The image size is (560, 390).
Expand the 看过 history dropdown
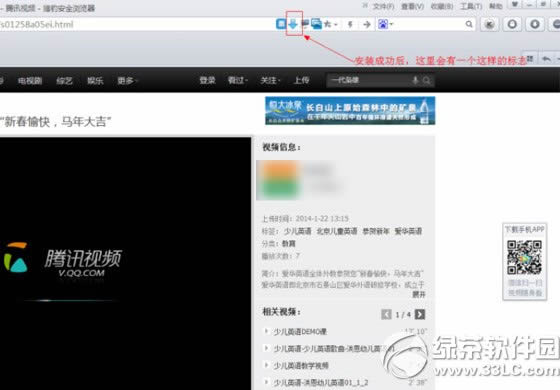click(238, 80)
